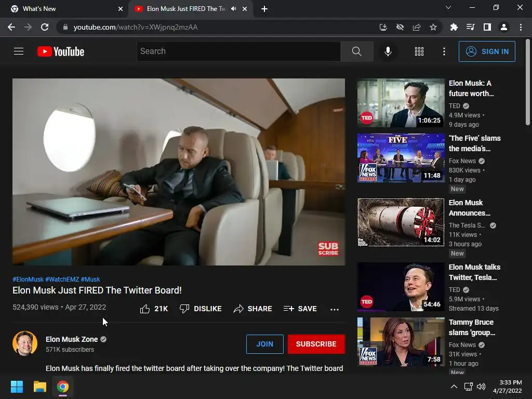532x399 pixels.
Task: Open more actions ellipsis under the video
Action: pyautogui.click(x=335, y=309)
